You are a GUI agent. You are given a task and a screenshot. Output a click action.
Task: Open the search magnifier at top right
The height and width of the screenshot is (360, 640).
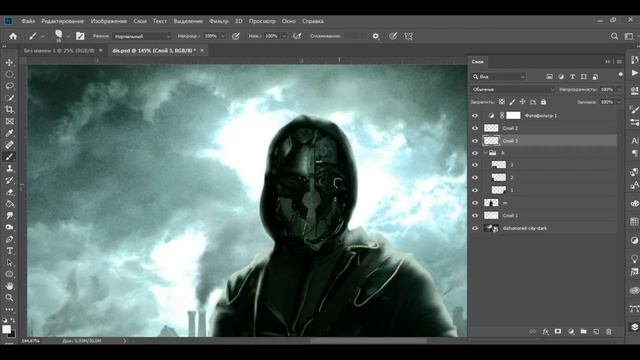click(x=614, y=36)
